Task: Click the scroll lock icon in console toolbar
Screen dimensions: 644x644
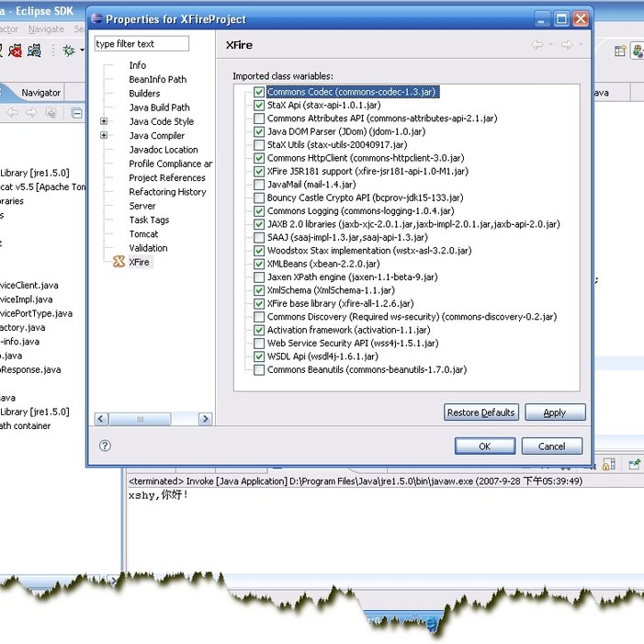Action: tap(608, 464)
